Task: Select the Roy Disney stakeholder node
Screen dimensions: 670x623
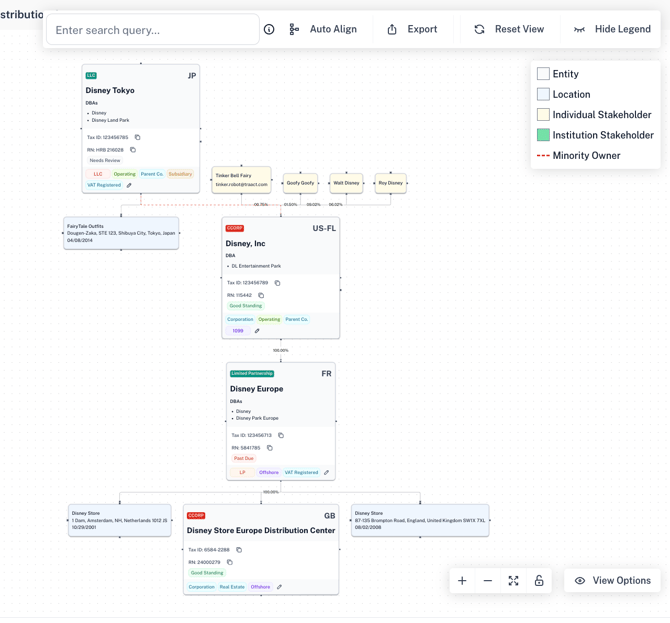Action: pos(391,183)
